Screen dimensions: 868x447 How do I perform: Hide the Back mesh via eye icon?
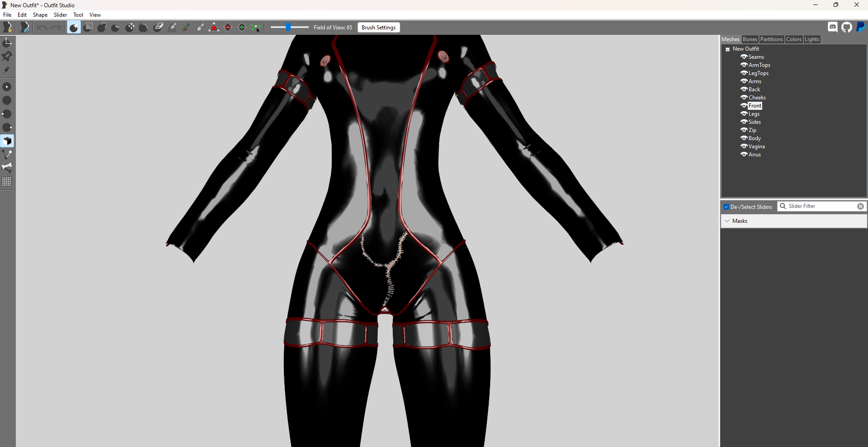(x=744, y=89)
